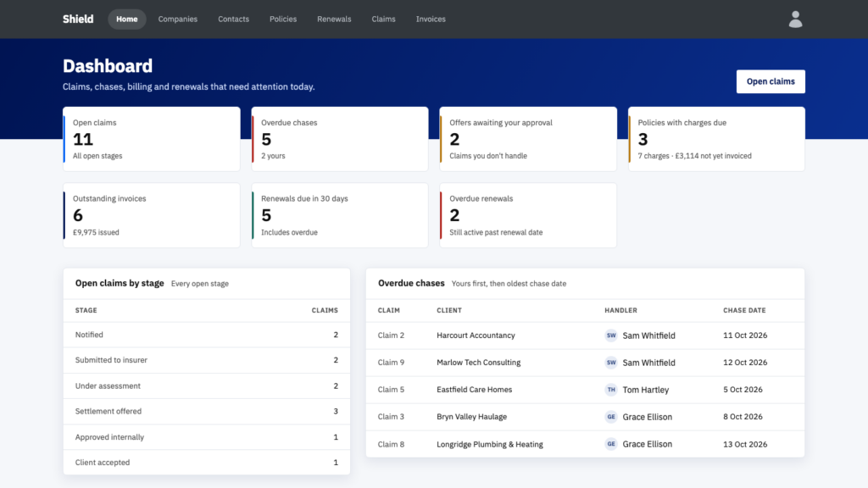Click the CHASE DATE column header
Image resolution: width=868 pixels, height=488 pixels.
click(x=744, y=310)
